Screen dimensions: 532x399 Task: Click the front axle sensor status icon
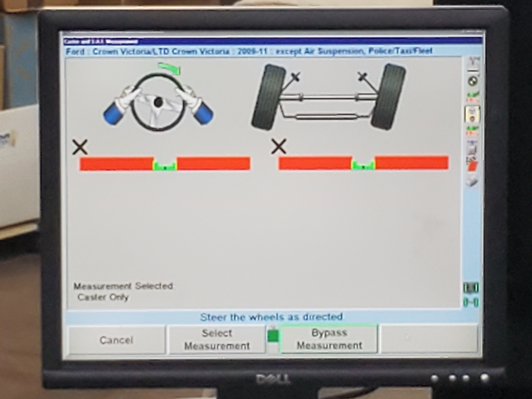[x=471, y=288]
